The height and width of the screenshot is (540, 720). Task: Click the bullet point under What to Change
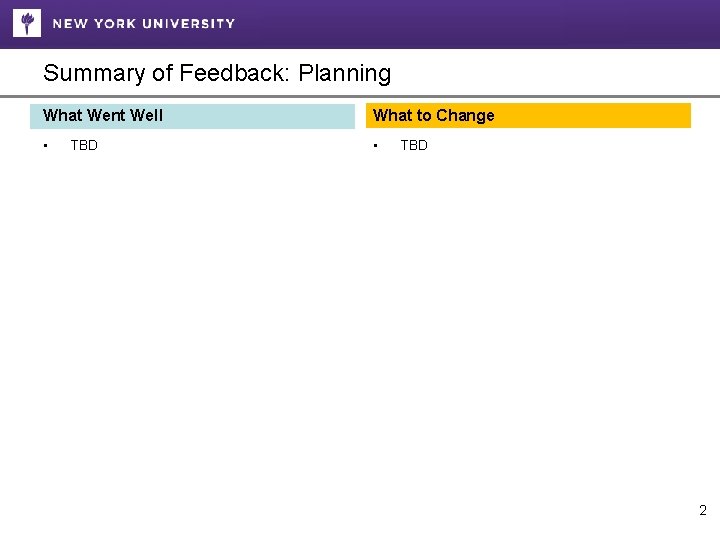click(x=376, y=146)
